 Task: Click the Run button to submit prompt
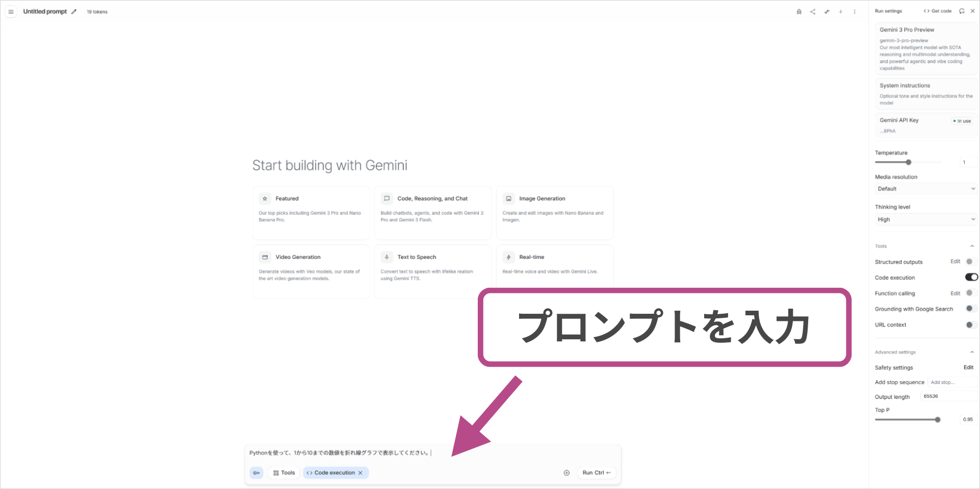596,473
